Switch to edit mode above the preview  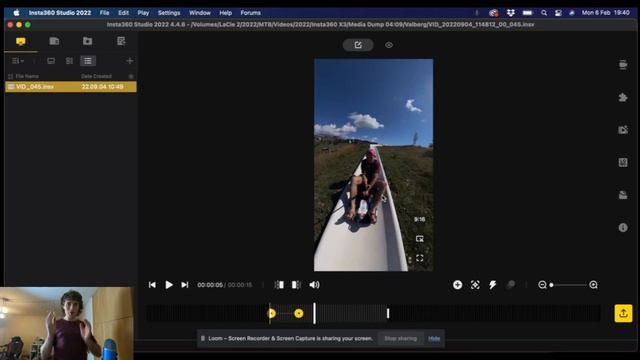pos(358,45)
